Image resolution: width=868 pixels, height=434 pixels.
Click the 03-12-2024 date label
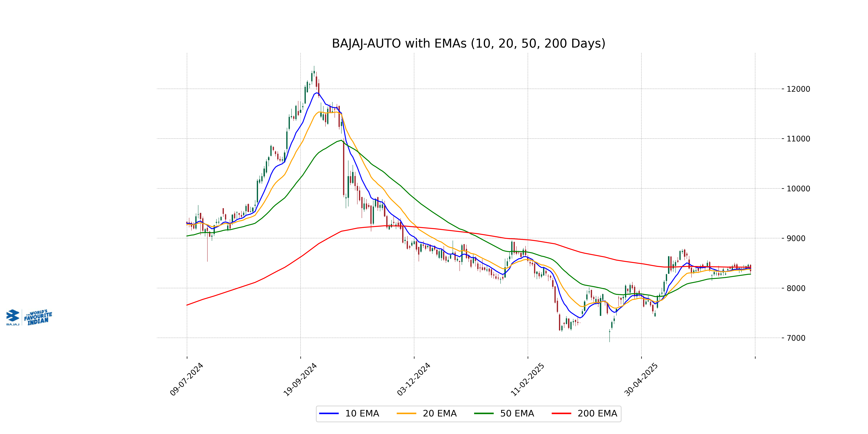(414, 379)
